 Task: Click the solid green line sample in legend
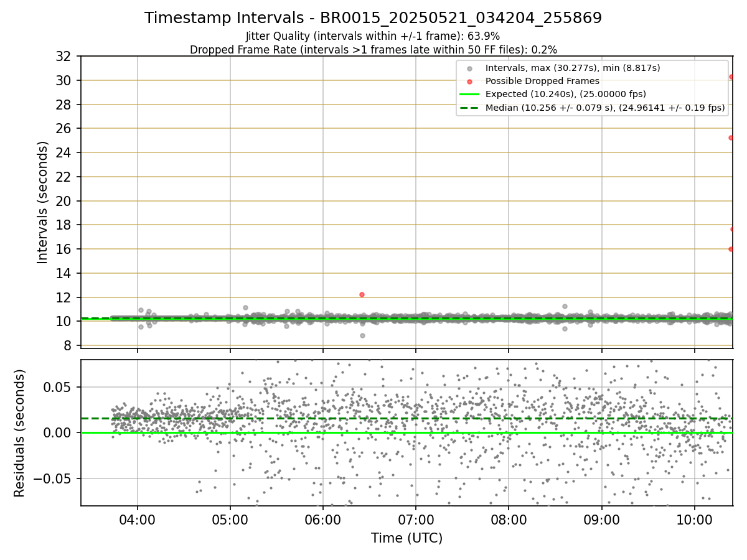pyautogui.click(x=469, y=95)
